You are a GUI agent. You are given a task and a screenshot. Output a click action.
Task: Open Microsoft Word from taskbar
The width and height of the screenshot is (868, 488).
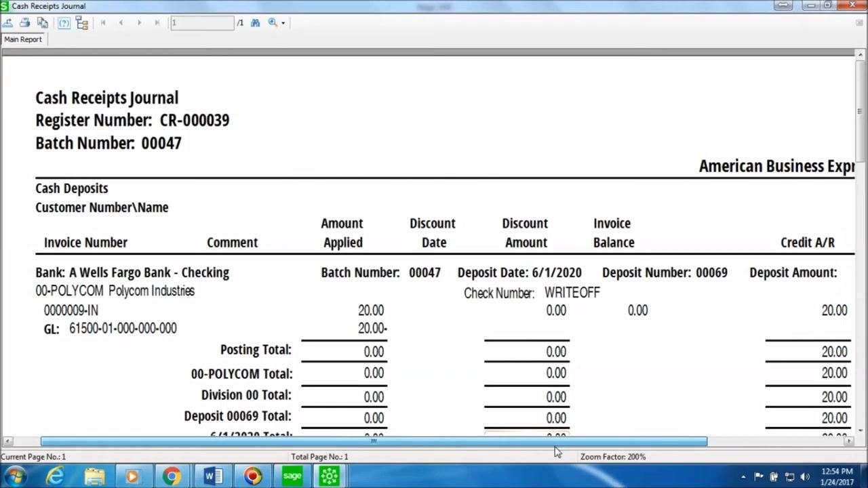pyautogui.click(x=213, y=476)
